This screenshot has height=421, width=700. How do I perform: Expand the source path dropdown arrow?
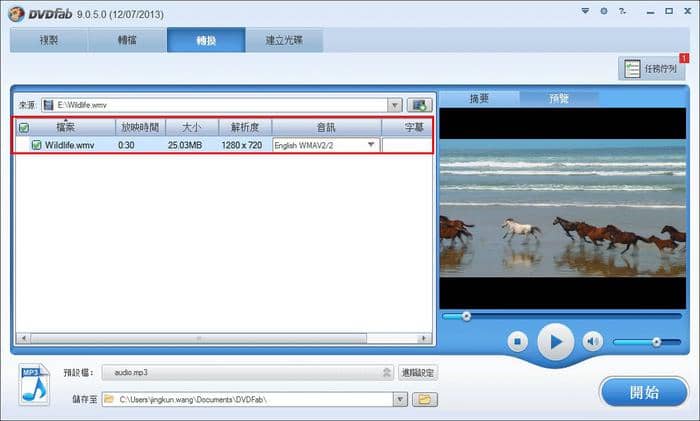point(395,105)
